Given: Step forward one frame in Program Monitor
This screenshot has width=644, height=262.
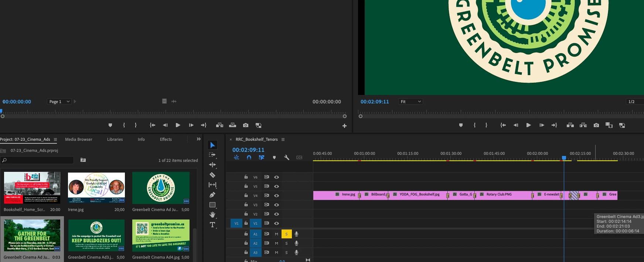Looking at the screenshot, I should click(542, 125).
